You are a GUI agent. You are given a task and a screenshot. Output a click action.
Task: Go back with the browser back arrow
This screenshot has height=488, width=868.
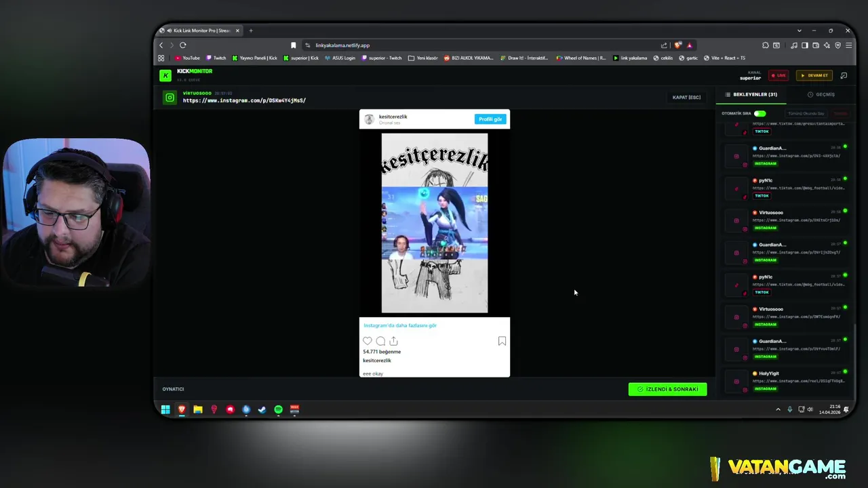(x=161, y=45)
